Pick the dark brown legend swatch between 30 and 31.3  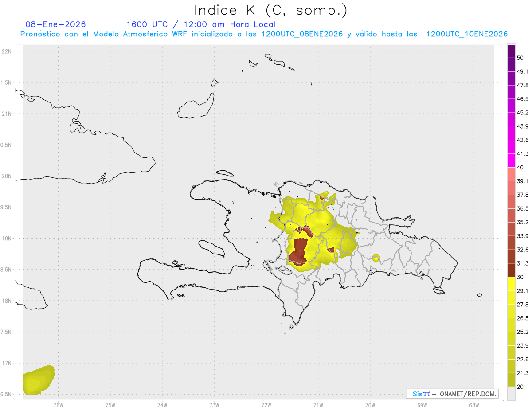tap(511, 270)
